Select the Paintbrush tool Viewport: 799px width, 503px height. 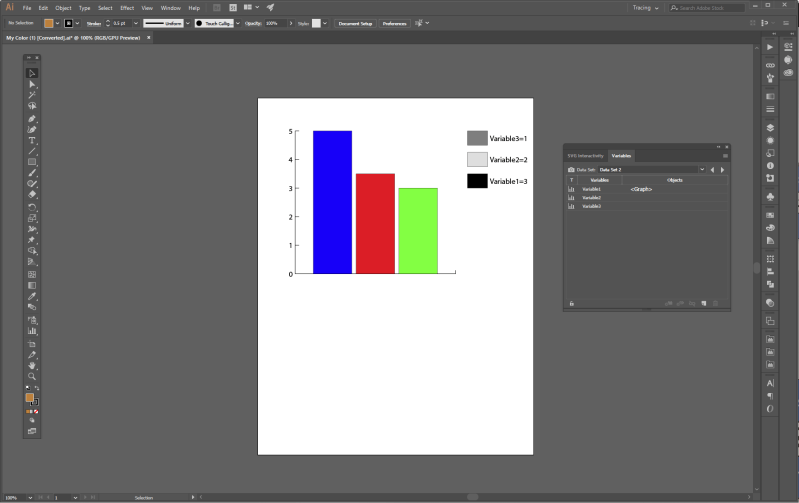pos(32,173)
